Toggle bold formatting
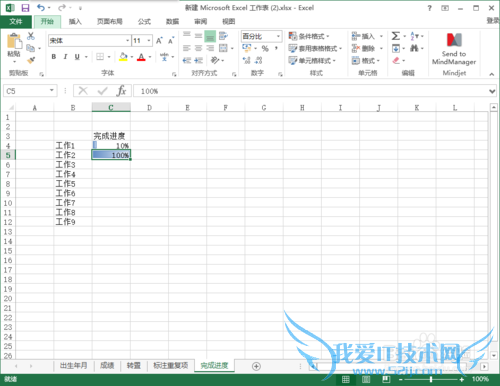Viewport: 500px width, 386px height. click(54, 57)
